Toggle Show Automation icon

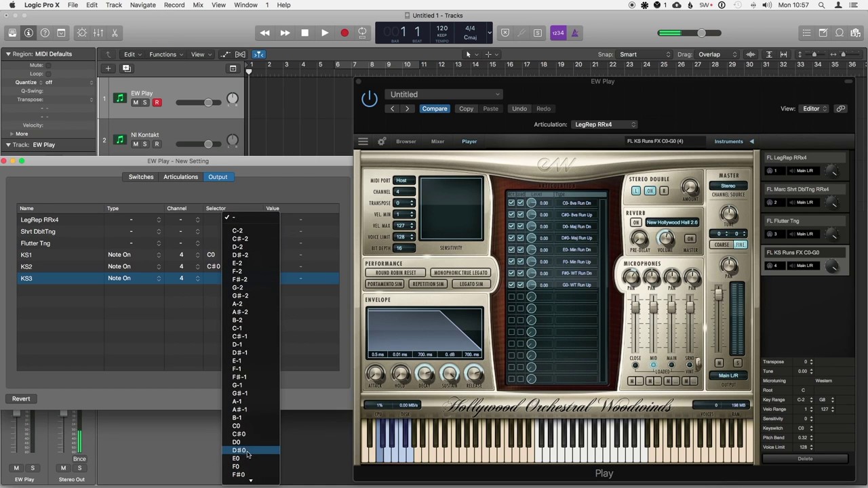tap(226, 54)
